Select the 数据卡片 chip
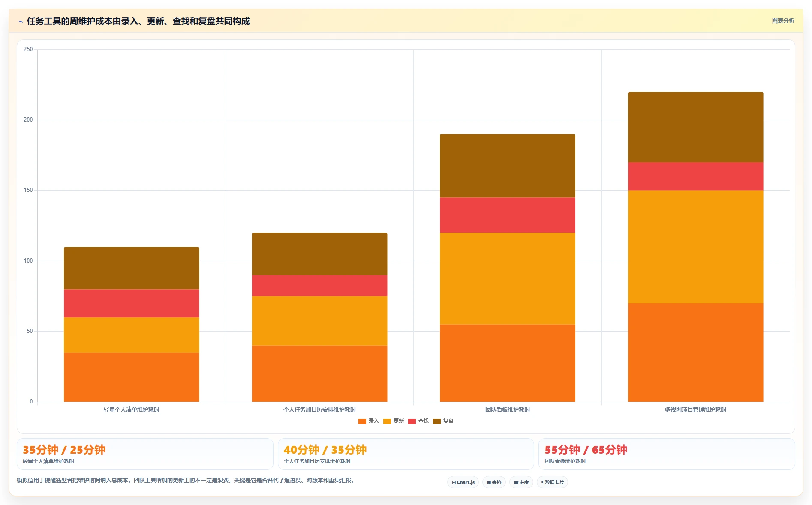812x505 pixels. click(x=552, y=482)
